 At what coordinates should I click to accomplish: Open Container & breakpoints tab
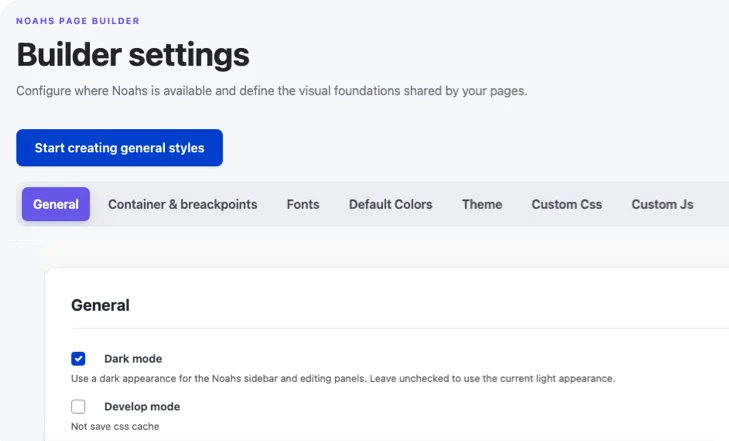coord(182,204)
